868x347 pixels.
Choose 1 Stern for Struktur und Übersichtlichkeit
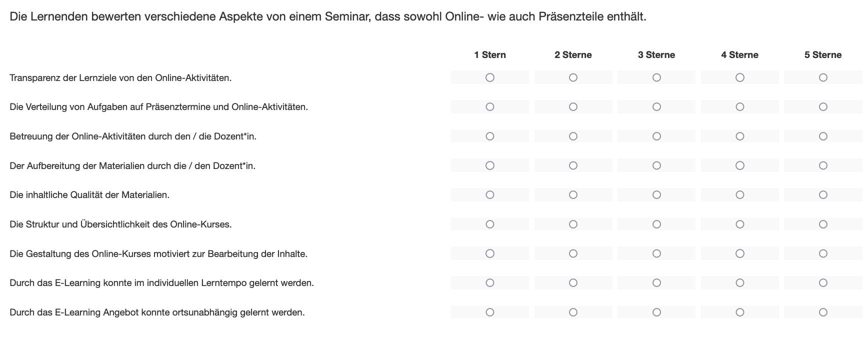point(490,224)
